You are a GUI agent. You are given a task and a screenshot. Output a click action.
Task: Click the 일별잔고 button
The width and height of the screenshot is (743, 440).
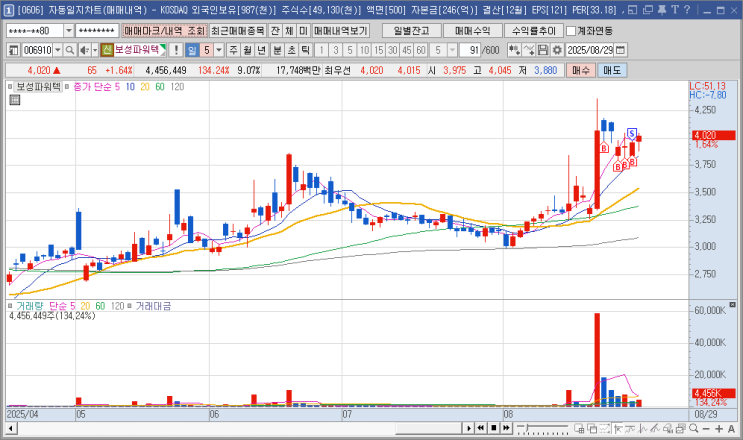click(x=411, y=31)
